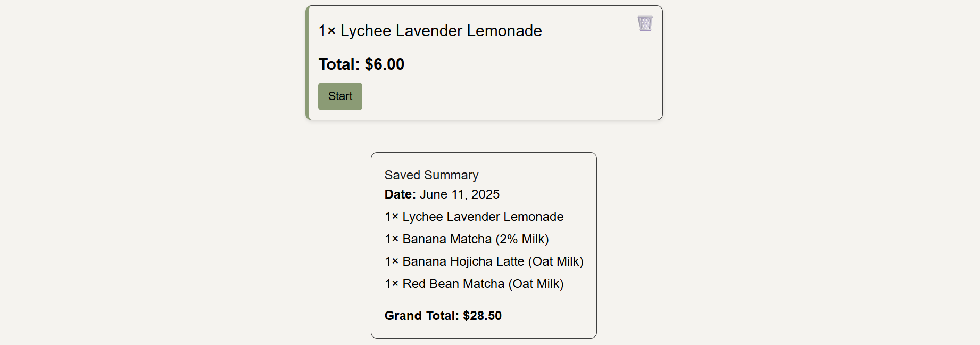Delete the Lychee Lavender Lemonade order
Screen dimensions: 980x345
[645, 23]
